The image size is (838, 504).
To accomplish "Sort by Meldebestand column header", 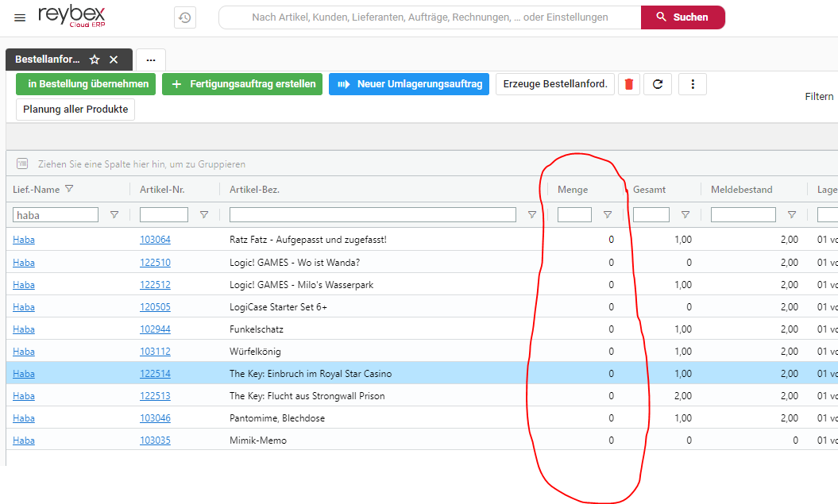I will tap(741, 190).
